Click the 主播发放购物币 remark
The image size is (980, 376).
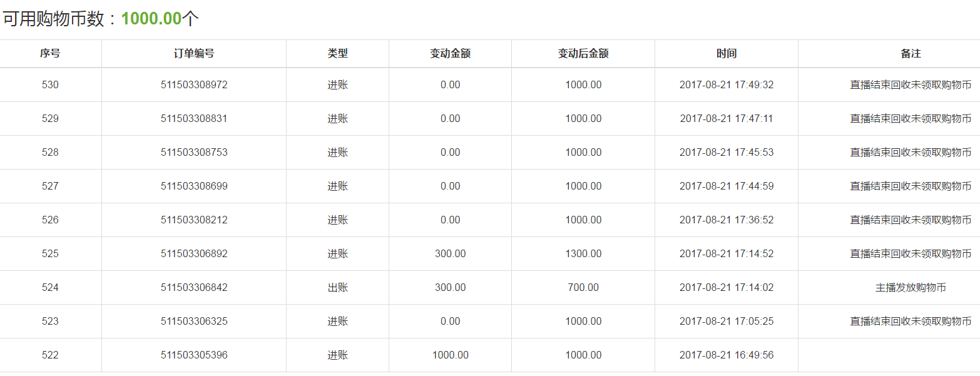[911, 288]
